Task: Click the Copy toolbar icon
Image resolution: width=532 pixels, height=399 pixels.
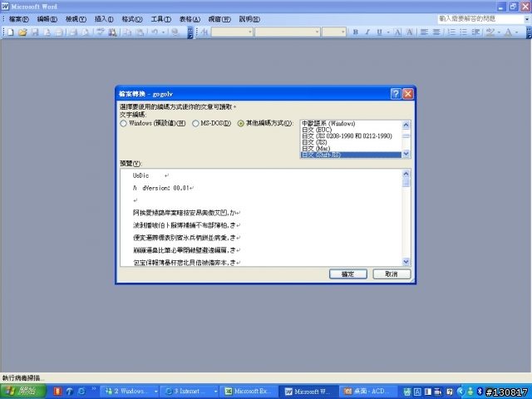Action: [127, 32]
